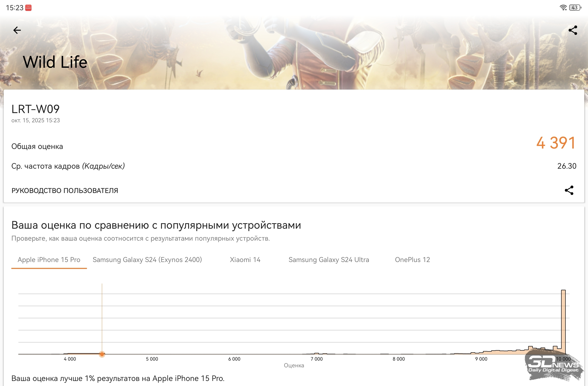The height and width of the screenshot is (386, 588).
Task: Tap the 26.30 frame rate value
Action: click(567, 166)
